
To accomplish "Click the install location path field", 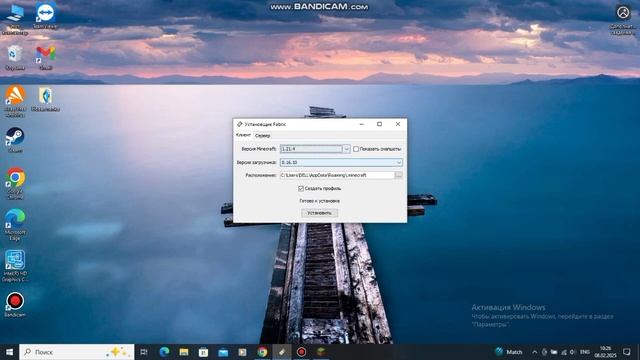I will 337,175.
